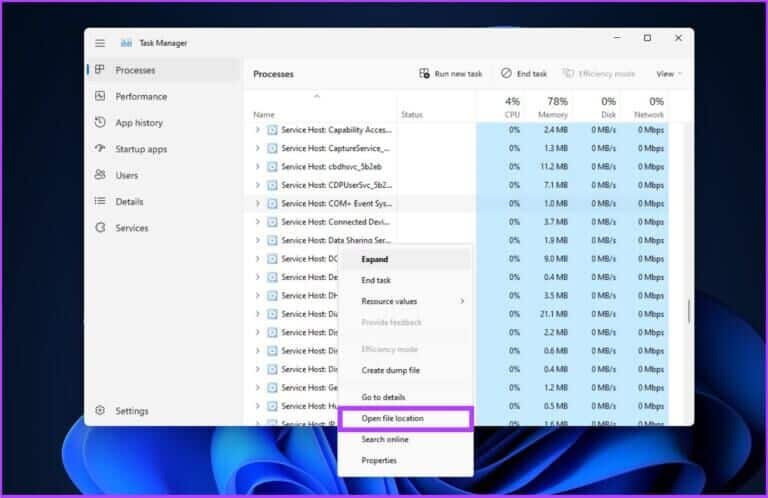Sort processes by Memory column header

pyautogui.click(x=555, y=108)
